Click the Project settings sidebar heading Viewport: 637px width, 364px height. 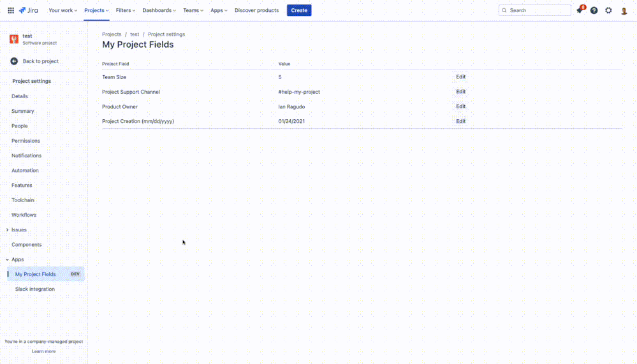(32, 81)
